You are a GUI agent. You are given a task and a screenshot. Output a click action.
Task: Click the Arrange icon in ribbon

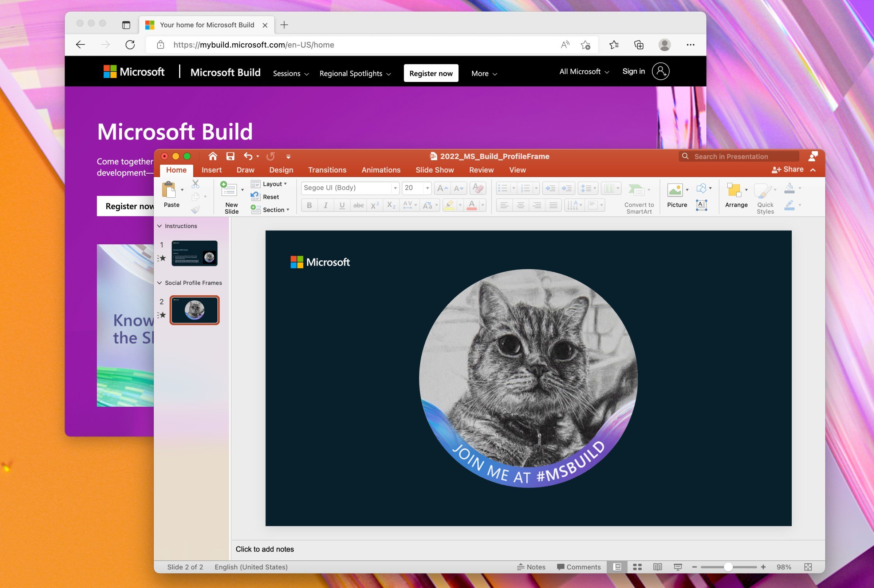tap(734, 190)
